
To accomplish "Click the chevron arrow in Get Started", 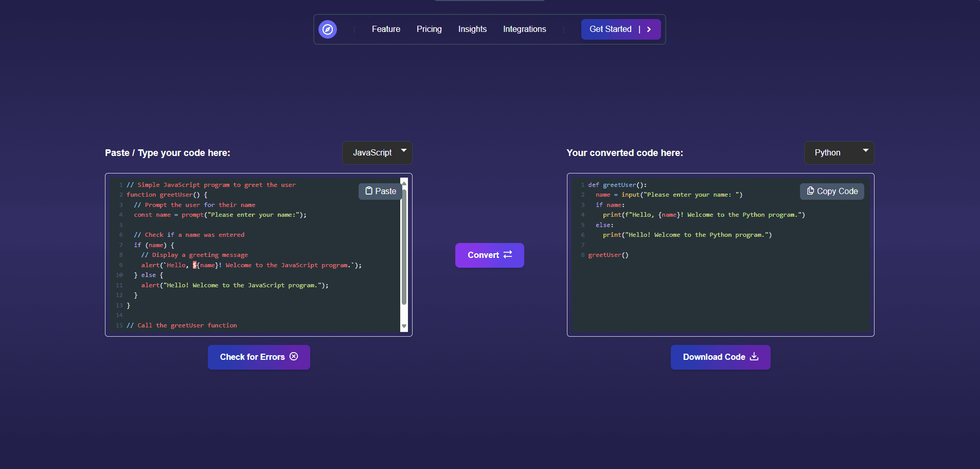I will tap(649, 29).
